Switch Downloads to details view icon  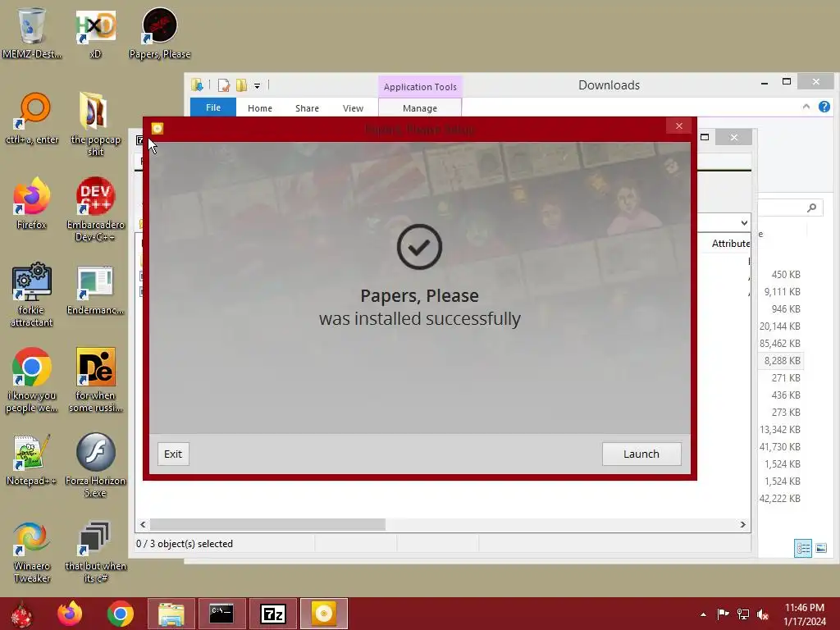pos(802,548)
